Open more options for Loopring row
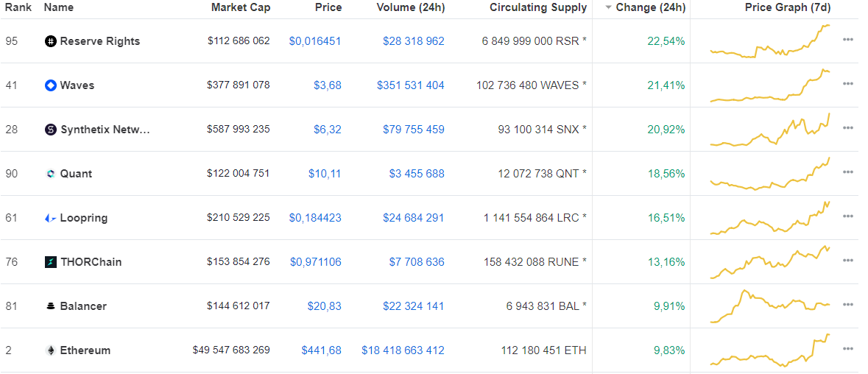Viewport: 868px width, 374px height. click(847, 216)
